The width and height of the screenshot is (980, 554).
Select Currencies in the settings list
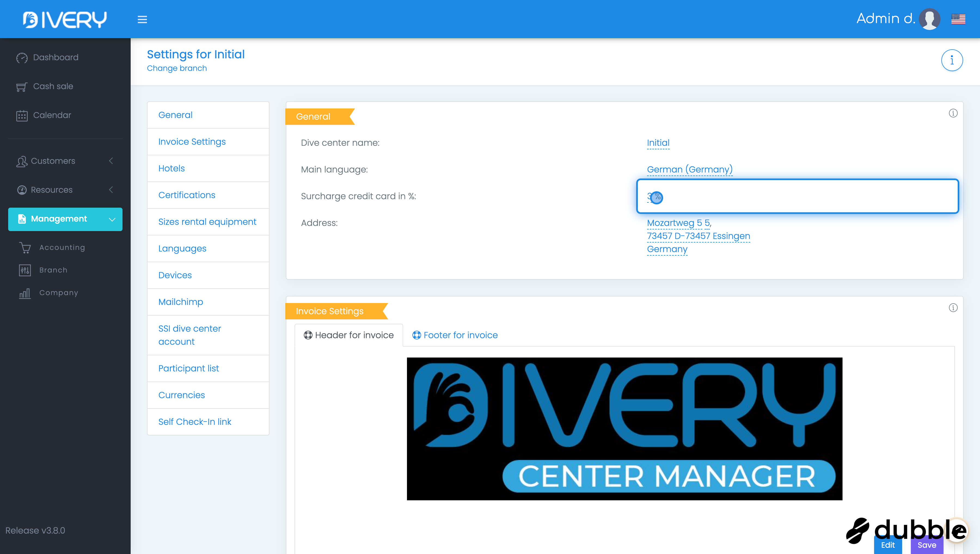click(182, 395)
